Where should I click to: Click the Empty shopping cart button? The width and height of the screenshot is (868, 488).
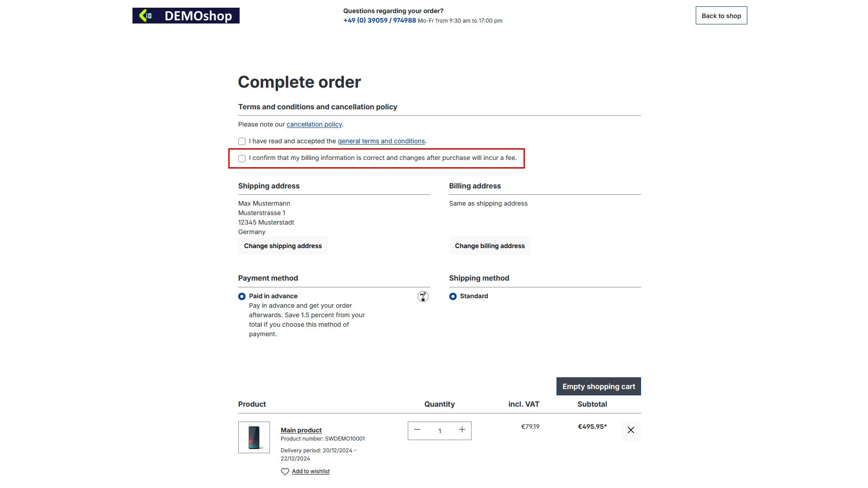point(599,386)
